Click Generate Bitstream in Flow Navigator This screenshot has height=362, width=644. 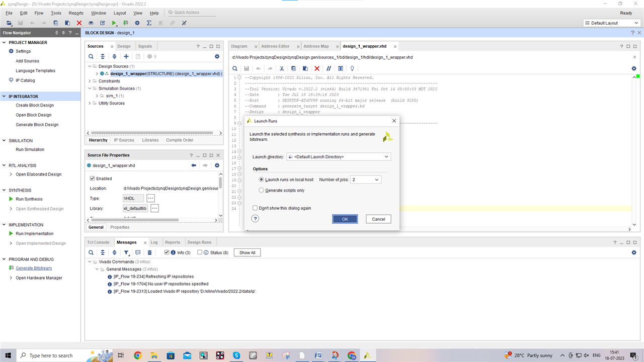pyautogui.click(x=34, y=268)
